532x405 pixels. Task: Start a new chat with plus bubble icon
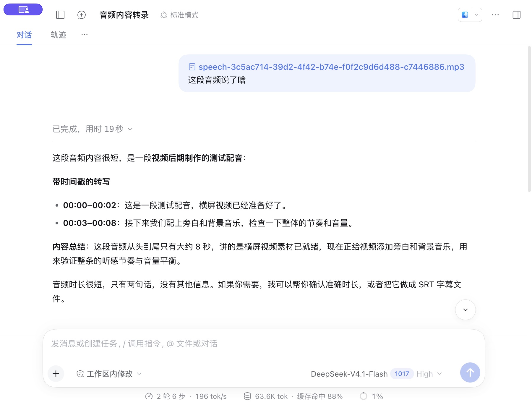pyautogui.click(x=81, y=15)
